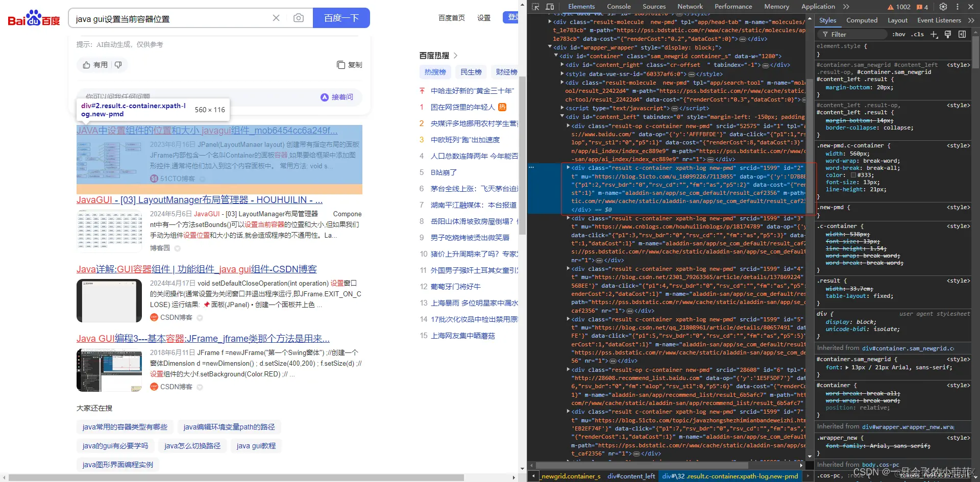Click the 接着问 follow-up button

tap(337, 97)
